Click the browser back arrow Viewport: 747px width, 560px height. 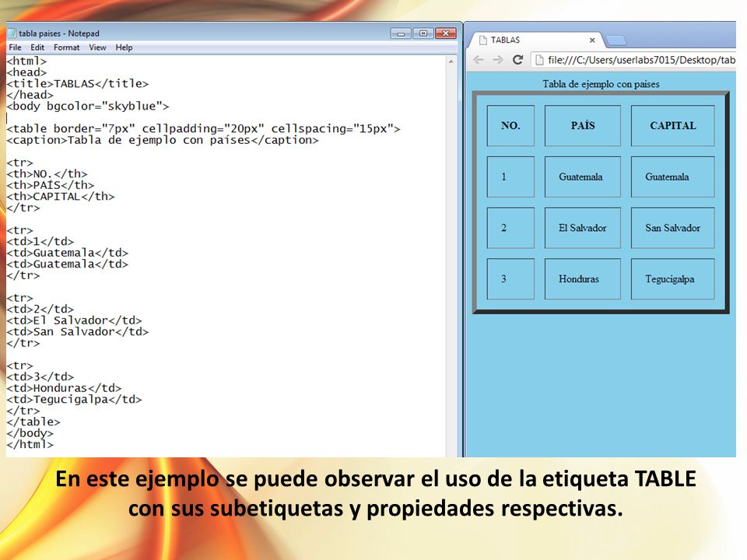click(x=479, y=60)
